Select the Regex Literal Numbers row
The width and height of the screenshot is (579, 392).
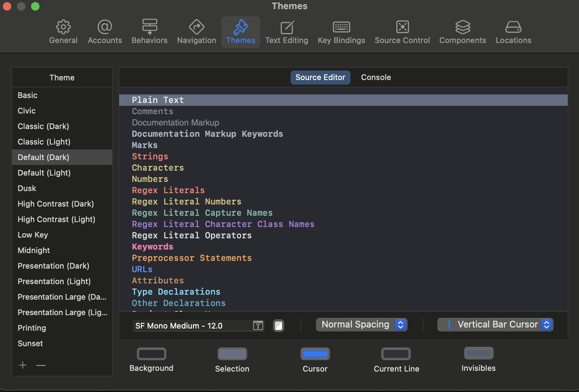[x=343, y=202]
